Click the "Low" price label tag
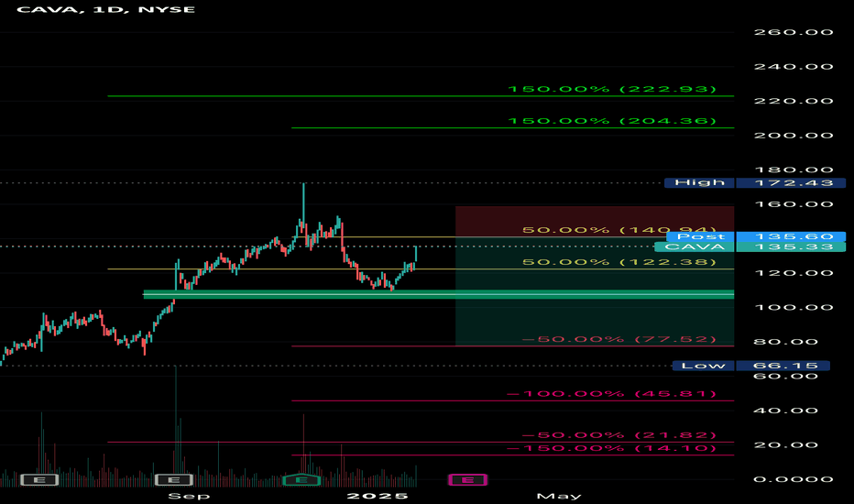The width and height of the screenshot is (854, 504). pos(703,366)
